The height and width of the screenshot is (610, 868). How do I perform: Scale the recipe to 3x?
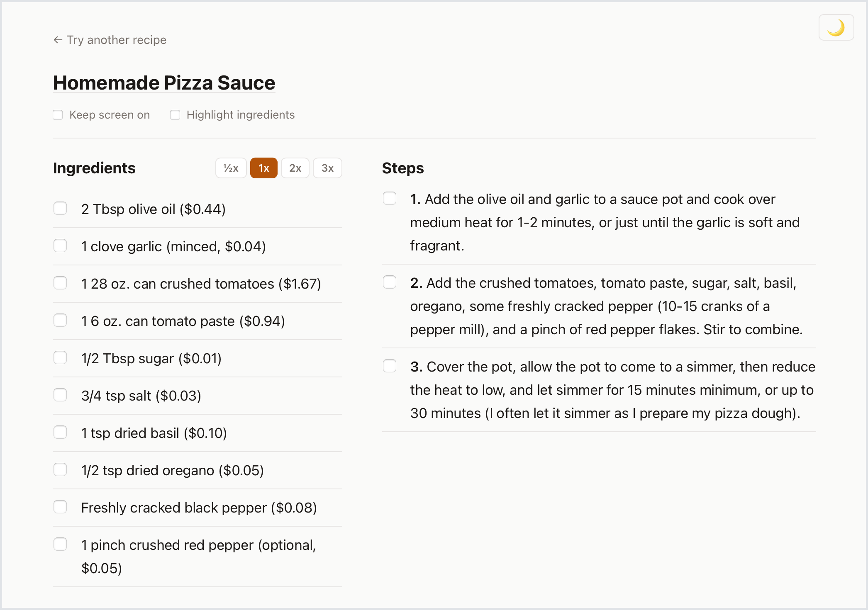click(x=327, y=168)
